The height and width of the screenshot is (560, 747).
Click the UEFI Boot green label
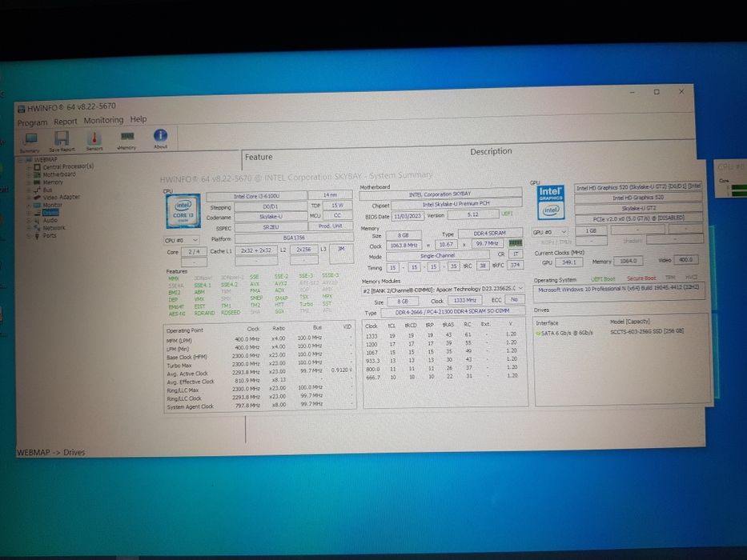click(x=603, y=279)
